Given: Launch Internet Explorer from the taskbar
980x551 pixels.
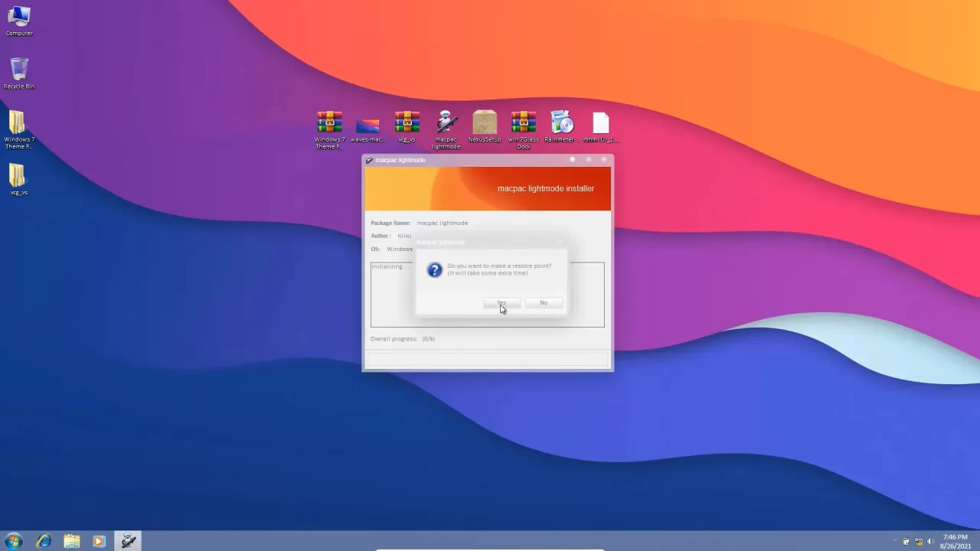Looking at the screenshot, I should [x=44, y=541].
